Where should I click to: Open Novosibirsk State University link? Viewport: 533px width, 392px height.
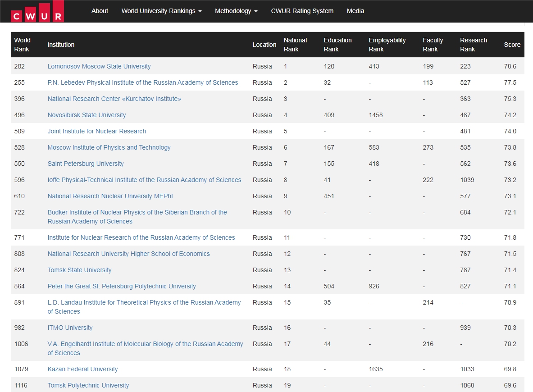point(87,115)
